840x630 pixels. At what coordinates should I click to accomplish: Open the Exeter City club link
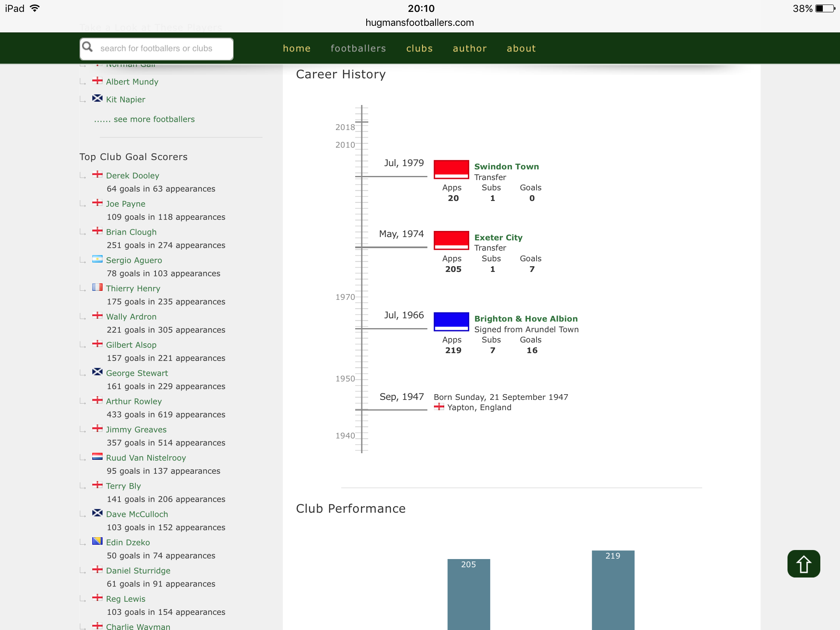(498, 237)
